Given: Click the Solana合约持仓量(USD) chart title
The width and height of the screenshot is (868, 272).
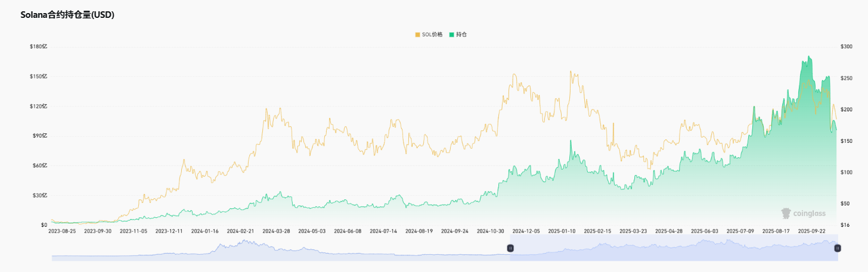Looking at the screenshot, I should [67, 15].
